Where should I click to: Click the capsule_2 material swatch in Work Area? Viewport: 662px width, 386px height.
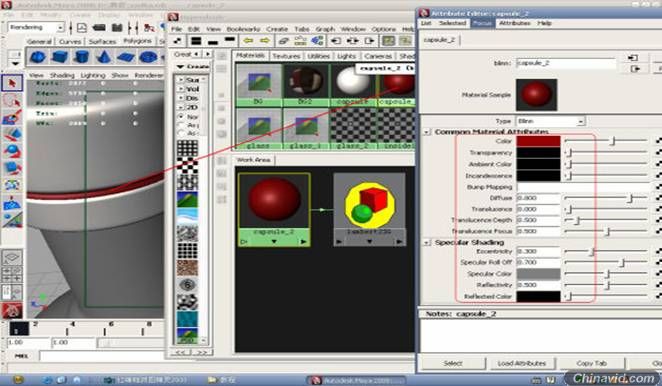tap(274, 199)
